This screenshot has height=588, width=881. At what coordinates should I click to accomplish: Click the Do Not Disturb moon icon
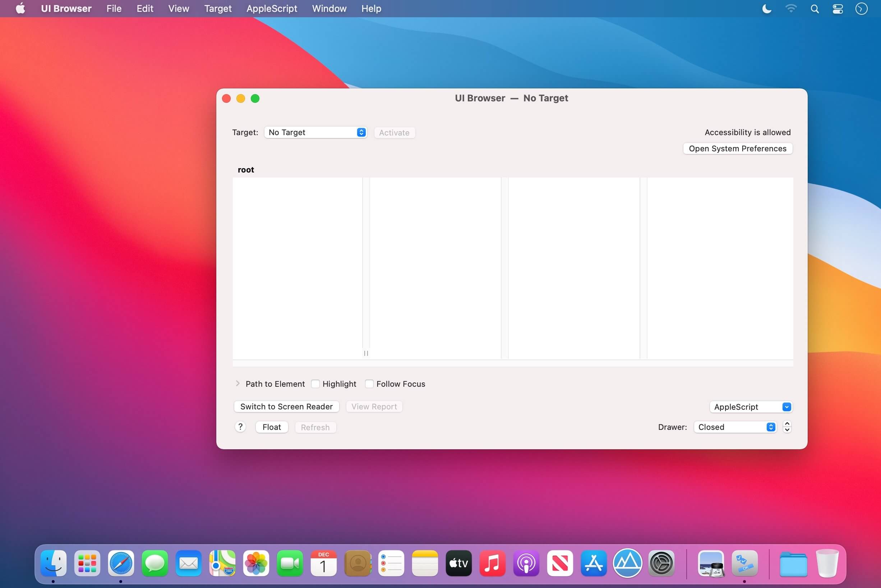pos(767,9)
